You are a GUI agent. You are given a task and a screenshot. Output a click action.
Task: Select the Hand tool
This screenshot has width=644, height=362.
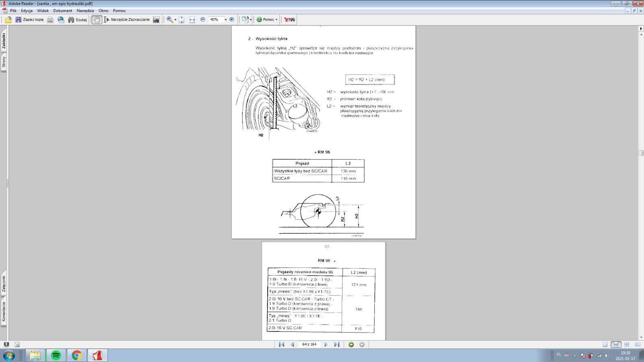(x=97, y=19)
